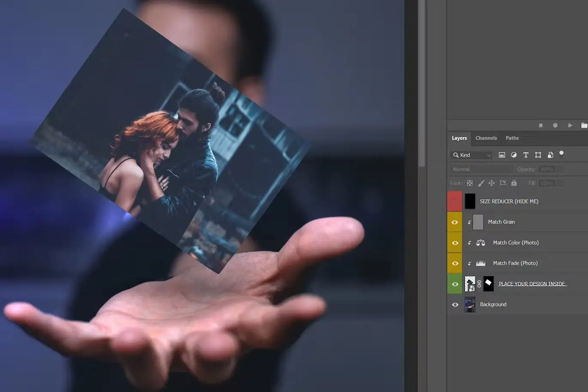
Task: Toggle visibility of Match Grain layer
Action: (x=455, y=222)
